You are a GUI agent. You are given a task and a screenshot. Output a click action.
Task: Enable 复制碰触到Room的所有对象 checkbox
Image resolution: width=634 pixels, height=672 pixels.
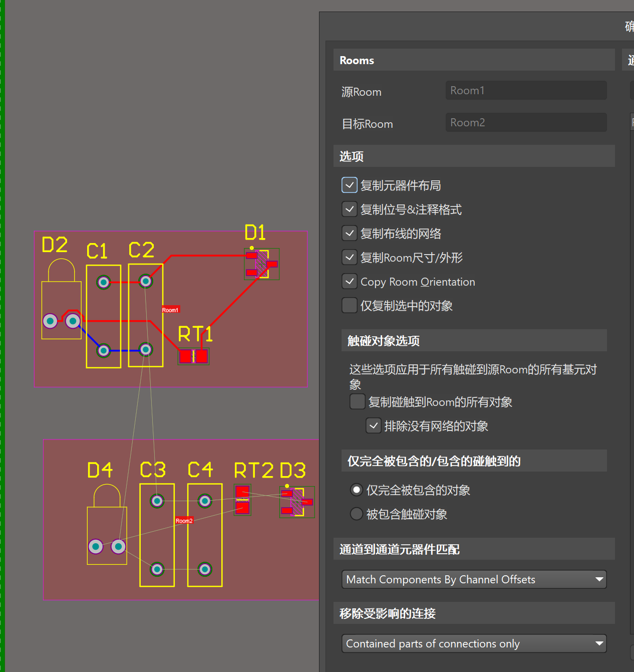[358, 402]
